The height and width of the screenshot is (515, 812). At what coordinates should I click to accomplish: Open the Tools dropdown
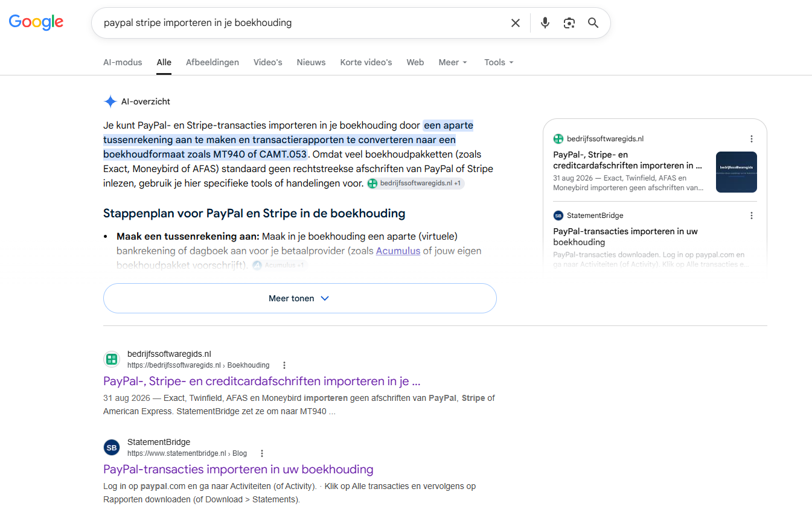coord(499,62)
